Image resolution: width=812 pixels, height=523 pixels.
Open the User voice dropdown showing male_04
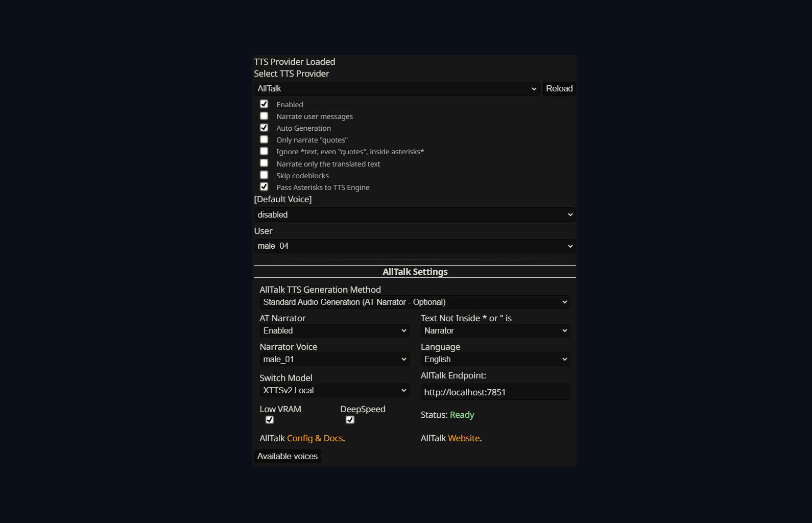[415, 246]
